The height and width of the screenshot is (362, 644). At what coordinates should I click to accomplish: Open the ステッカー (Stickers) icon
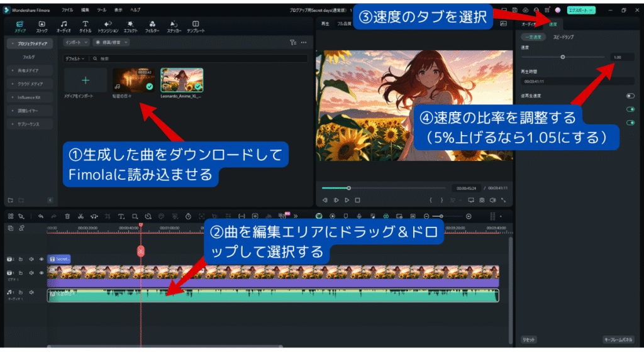174,26
